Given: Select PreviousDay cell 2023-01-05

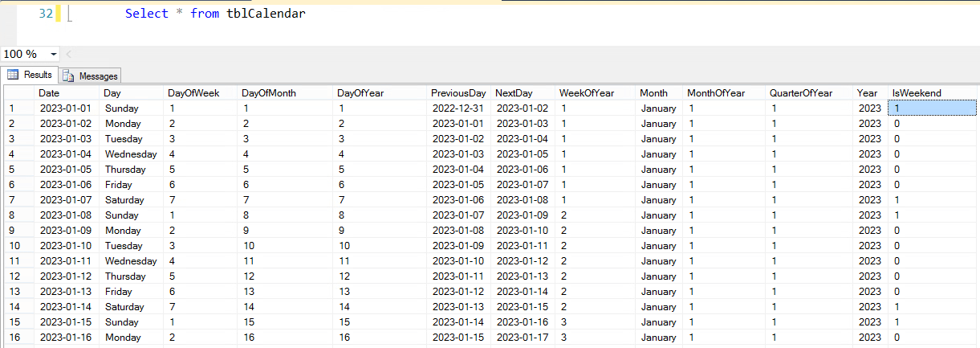Looking at the screenshot, I should pyautogui.click(x=459, y=185).
